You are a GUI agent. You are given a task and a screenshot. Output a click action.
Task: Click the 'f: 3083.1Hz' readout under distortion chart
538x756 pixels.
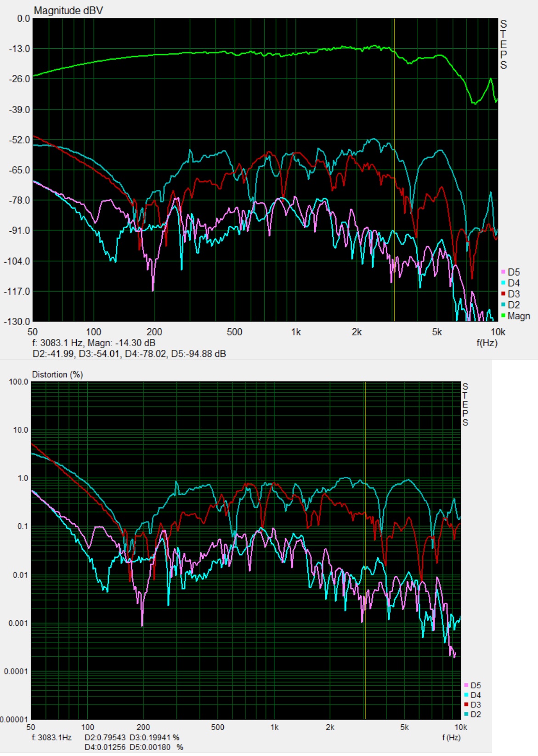[x=51, y=738]
